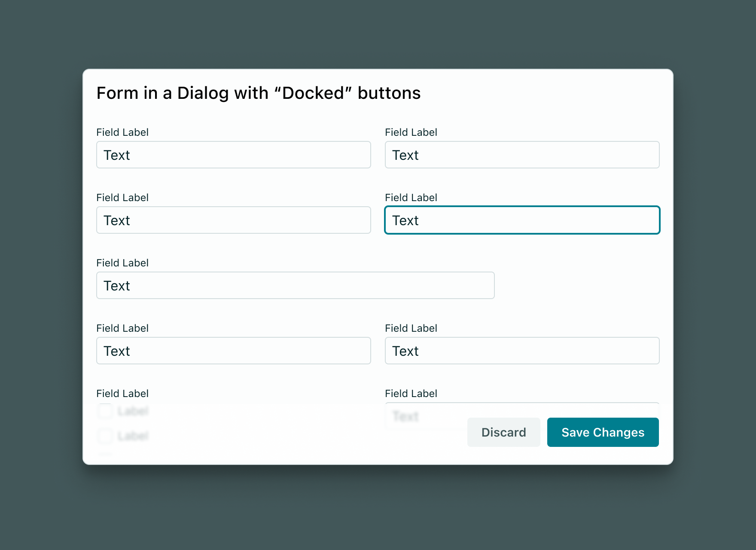The height and width of the screenshot is (550, 756).
Task: Click the fourth-row right Text input
Action: [522, 351]
